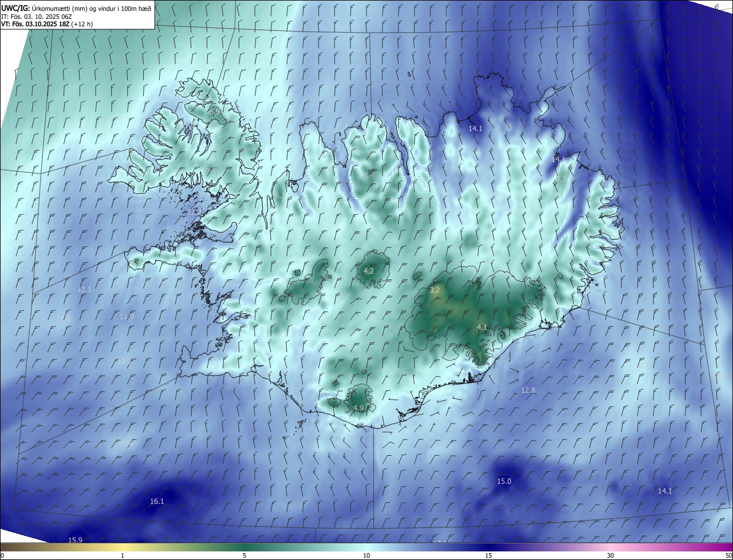Click the '10' tick on the color scale

(x=366, y=555)
